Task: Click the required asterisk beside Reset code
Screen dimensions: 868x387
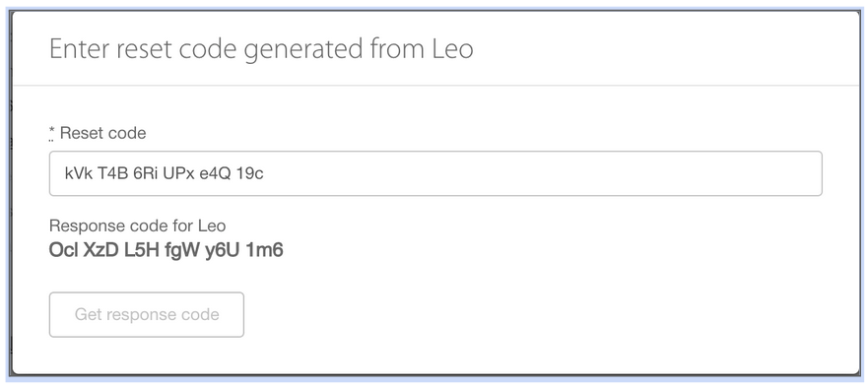Action: click(51, 132)
